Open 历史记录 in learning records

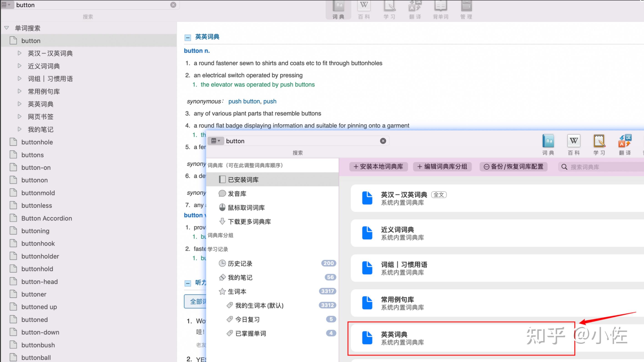pos(272,263)
